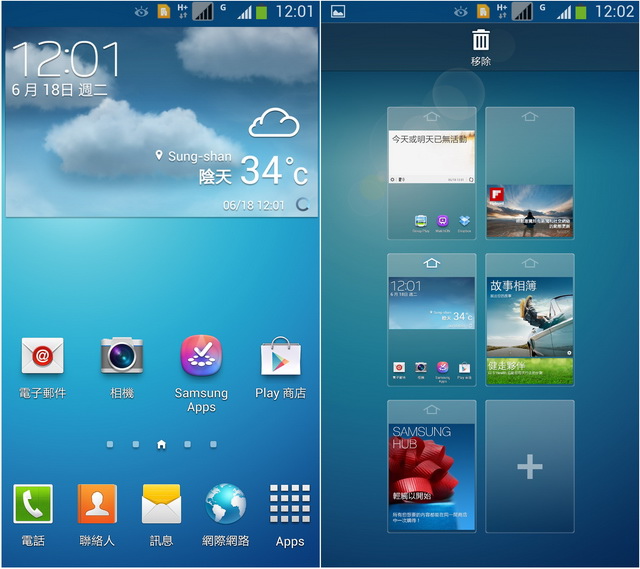
Task: Tap the SIM card icon, left status bar
Action: (x=164, y=11)
